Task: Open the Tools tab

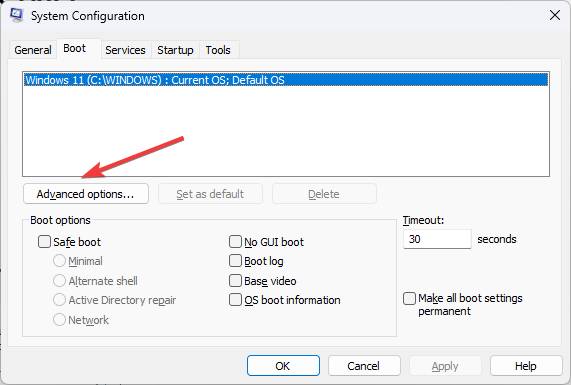Action: click(218, 50)
